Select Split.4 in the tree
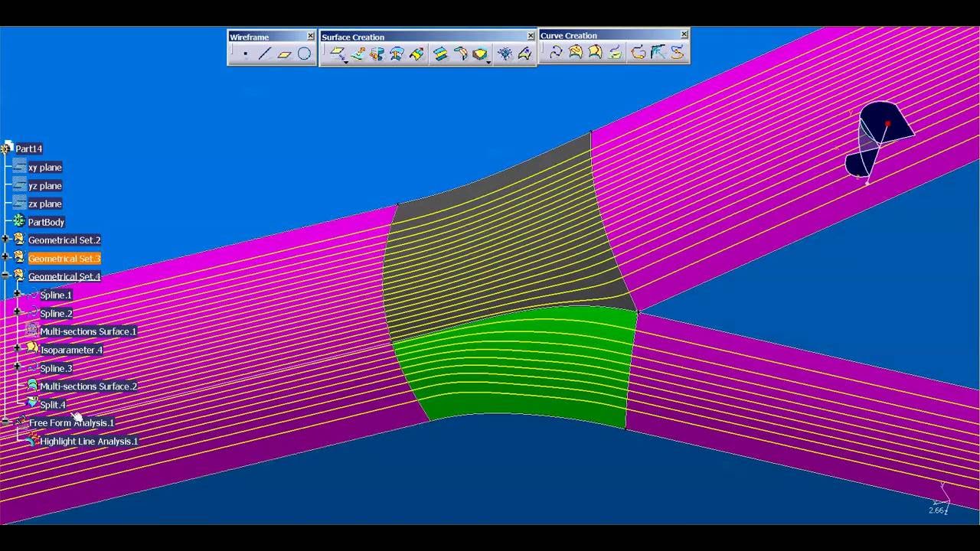Image resolution: width=980 pixels, height=551 pixels. (x=53, y=404)
